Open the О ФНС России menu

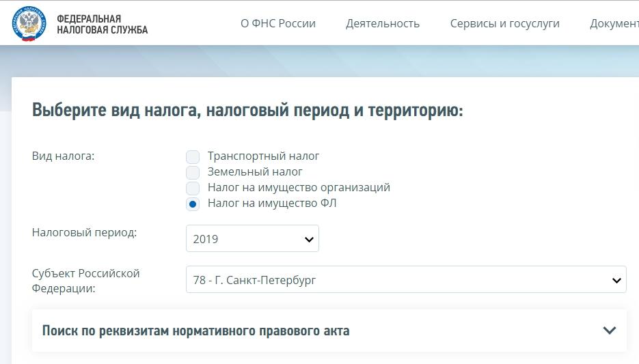(278, 24)
